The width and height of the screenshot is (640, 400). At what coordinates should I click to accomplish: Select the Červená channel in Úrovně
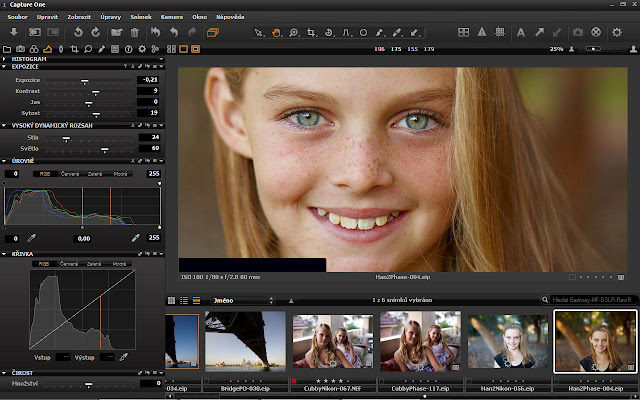pyautogui.click(x=70, y=173)
